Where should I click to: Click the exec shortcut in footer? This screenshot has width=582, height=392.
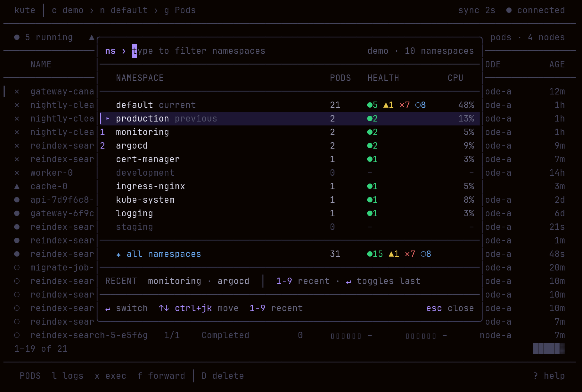coord(110,376)
